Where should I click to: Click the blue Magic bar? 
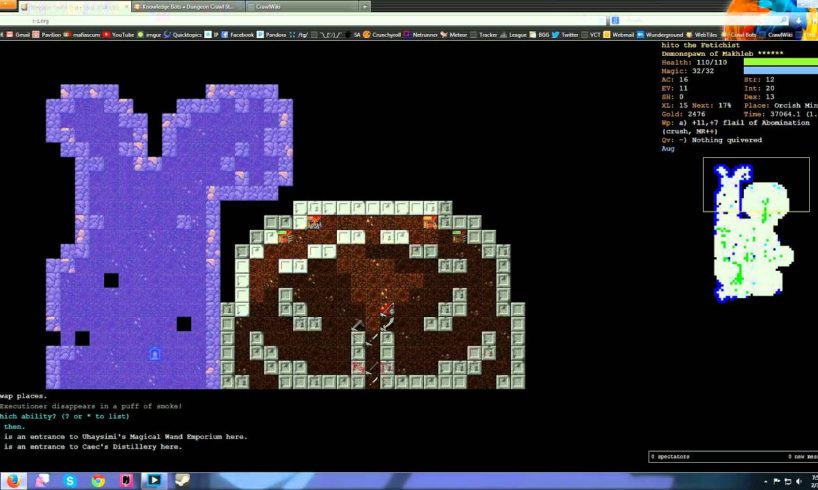point(780,70)
